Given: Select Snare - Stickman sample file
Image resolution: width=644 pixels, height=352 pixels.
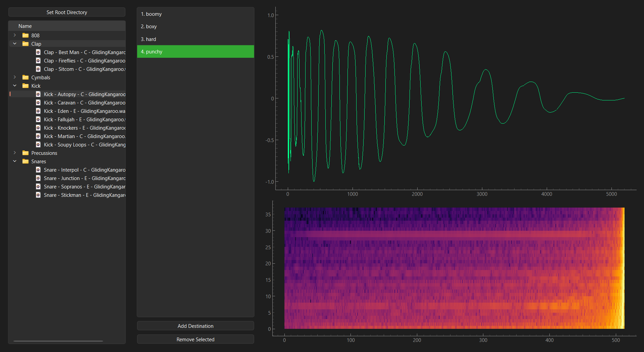Looking at the screenshot, I should (x=85, y=195).
